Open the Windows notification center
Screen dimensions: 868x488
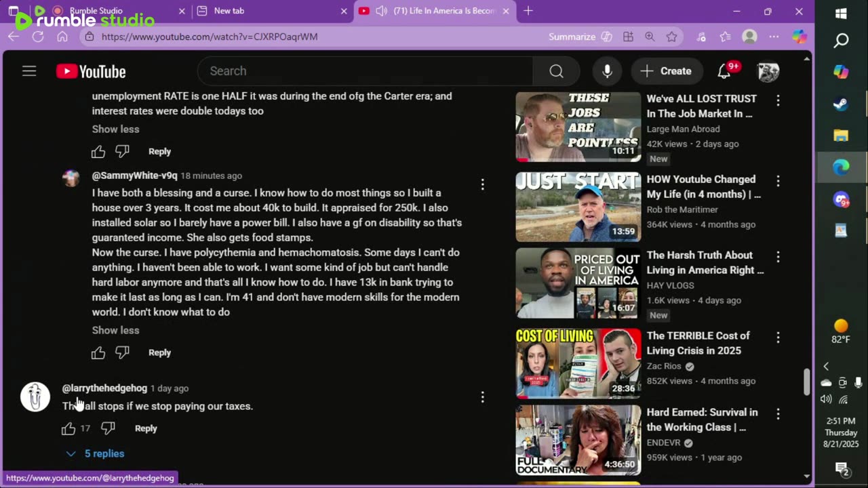click(842, 469)
